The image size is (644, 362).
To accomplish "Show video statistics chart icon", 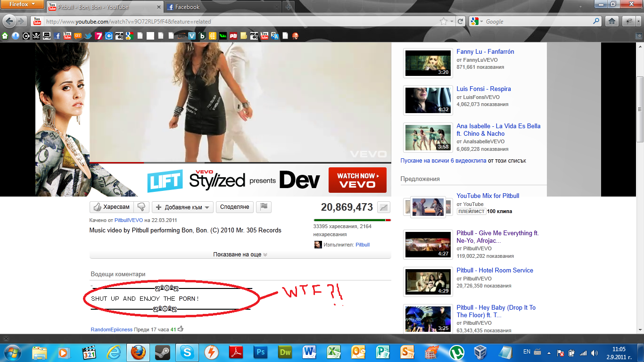I will tap(384, 207).
